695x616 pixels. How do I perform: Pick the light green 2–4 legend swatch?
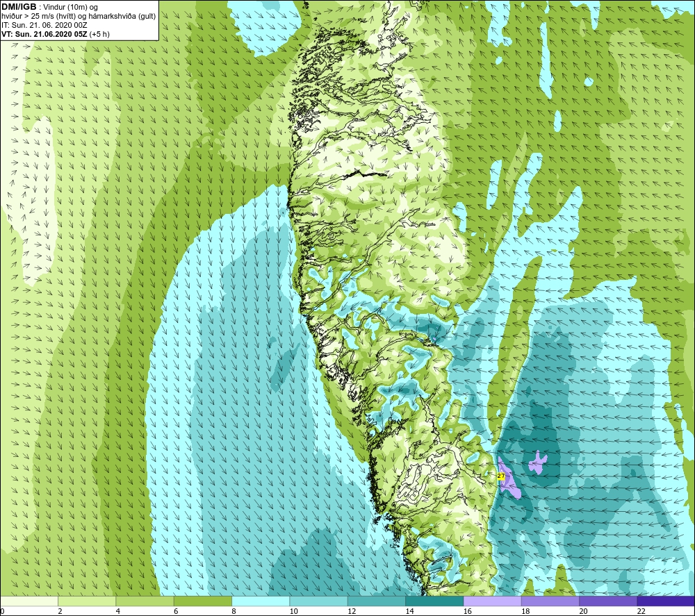pos(87,601)
